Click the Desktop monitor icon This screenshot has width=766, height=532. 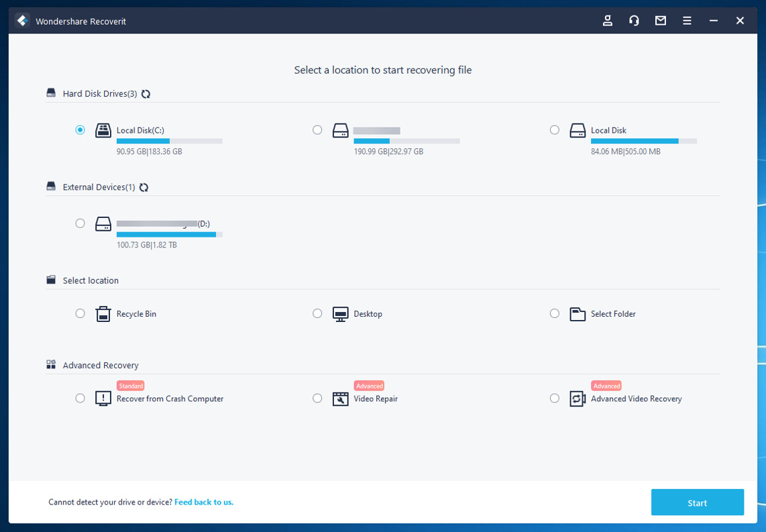click(341, 313)
